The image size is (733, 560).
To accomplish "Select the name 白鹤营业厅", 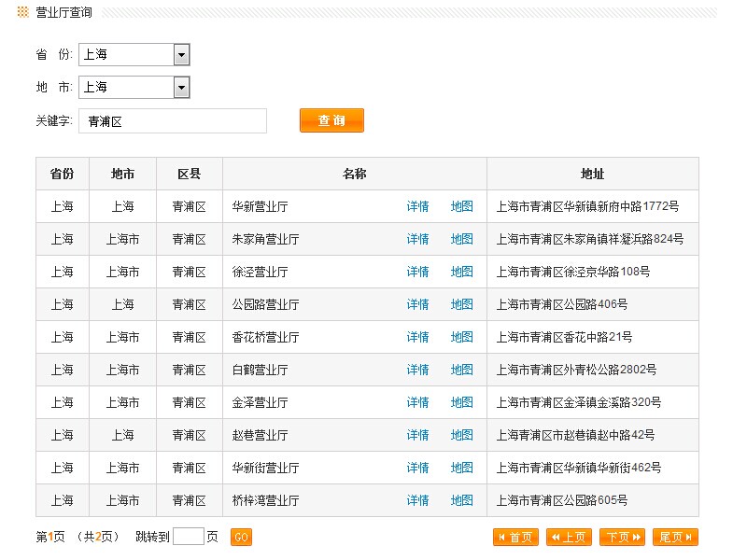I will [260, 371].
